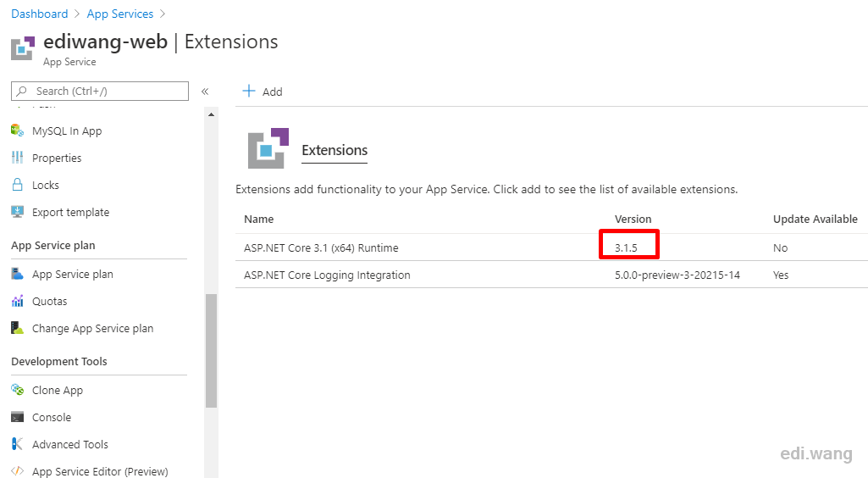Click the sidebar scrollbar thumb

211,351
